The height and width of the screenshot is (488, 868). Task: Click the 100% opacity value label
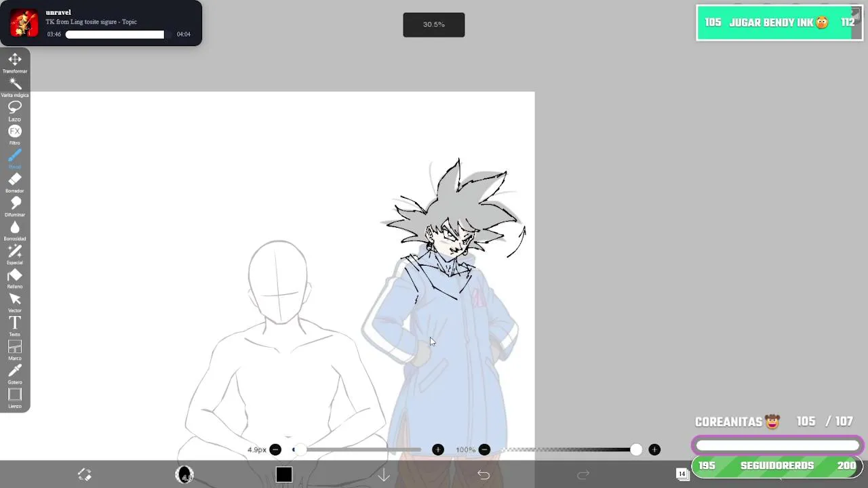[x=465, y=449]
